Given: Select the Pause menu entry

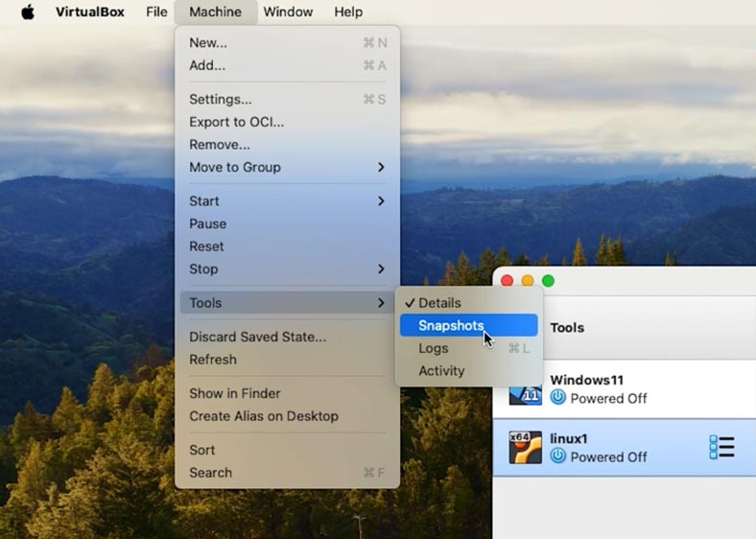Looking at the screenshot, I should coord(288,223).
